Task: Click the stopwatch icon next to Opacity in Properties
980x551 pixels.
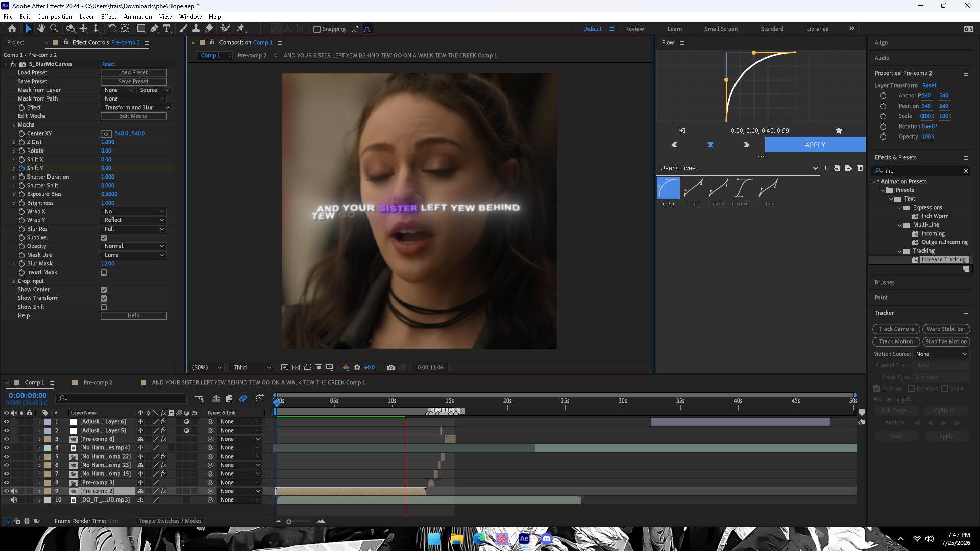Action: pos(883,137)
